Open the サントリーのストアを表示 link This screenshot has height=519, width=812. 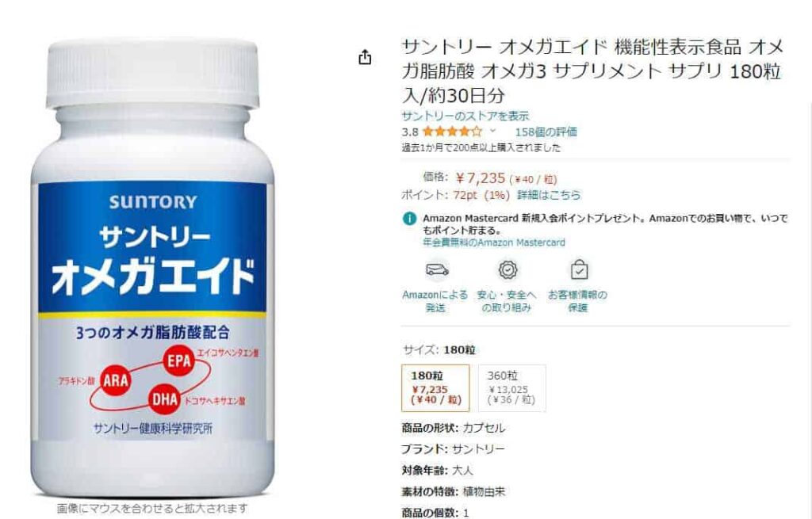(x=465, y=116)
